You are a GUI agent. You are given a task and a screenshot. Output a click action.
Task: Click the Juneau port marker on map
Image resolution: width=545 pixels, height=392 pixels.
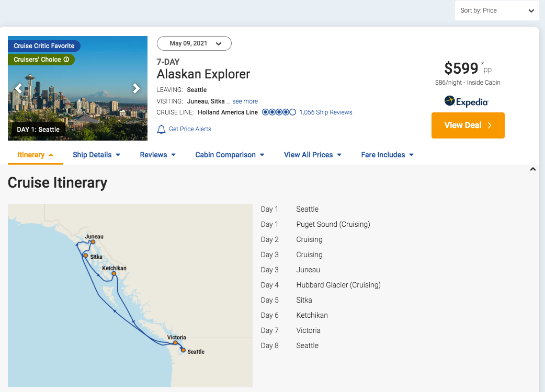[93, 242]
